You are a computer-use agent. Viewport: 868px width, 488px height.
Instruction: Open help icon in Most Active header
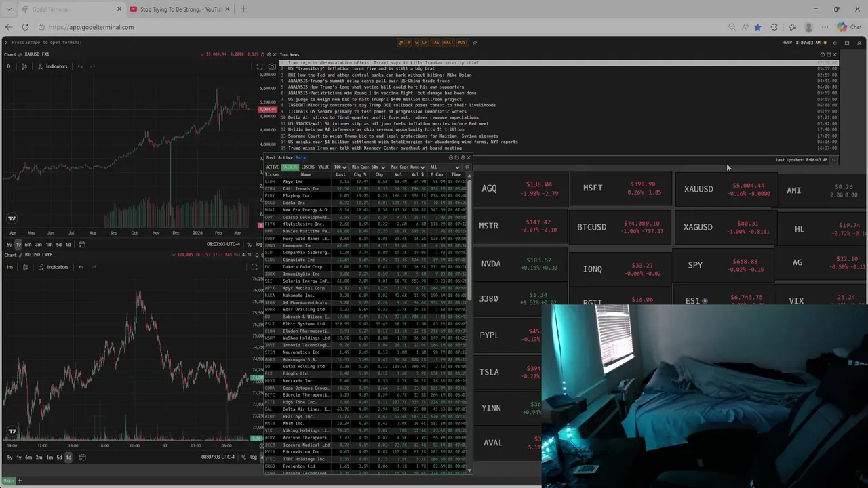point(451,158)
